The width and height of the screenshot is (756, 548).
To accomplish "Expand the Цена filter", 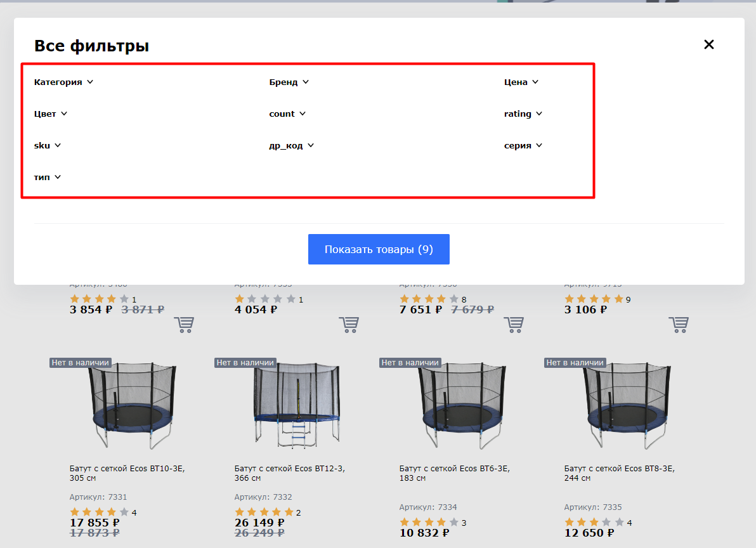I will (521, 82).
